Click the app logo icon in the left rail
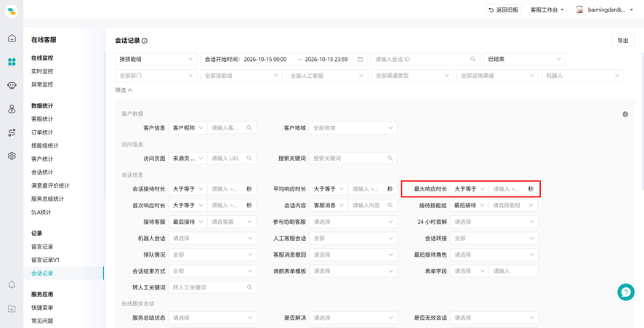Viewport: 644px width, 328px height. point(12,11)
